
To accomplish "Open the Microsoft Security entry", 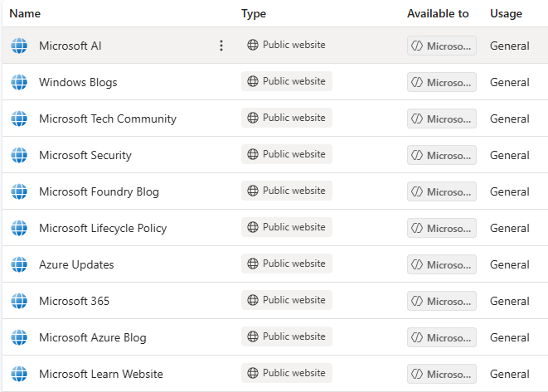I will coord(85,155).
